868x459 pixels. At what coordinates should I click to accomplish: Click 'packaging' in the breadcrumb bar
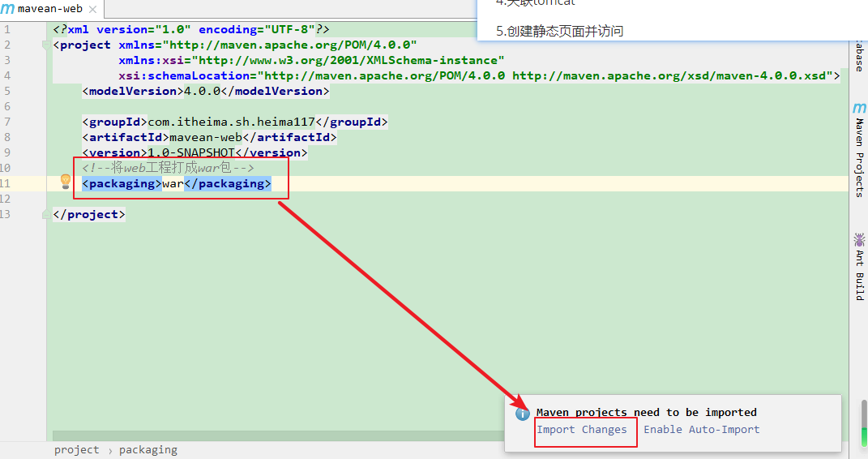point(148,449)
